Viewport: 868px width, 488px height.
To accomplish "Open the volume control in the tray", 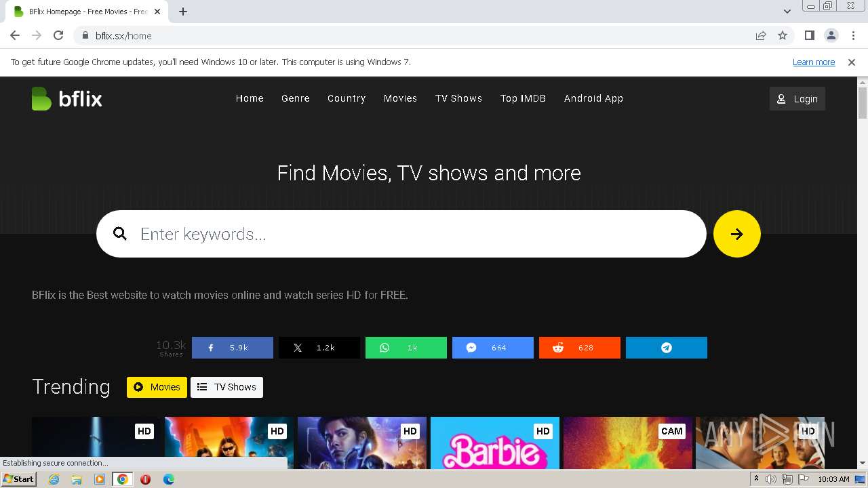I will tap(771, 479).
